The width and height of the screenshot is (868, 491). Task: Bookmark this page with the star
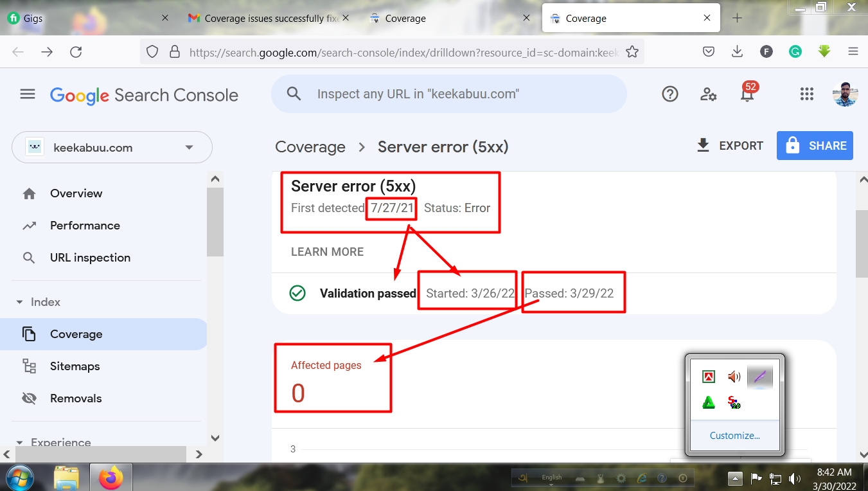pos(632,52)
